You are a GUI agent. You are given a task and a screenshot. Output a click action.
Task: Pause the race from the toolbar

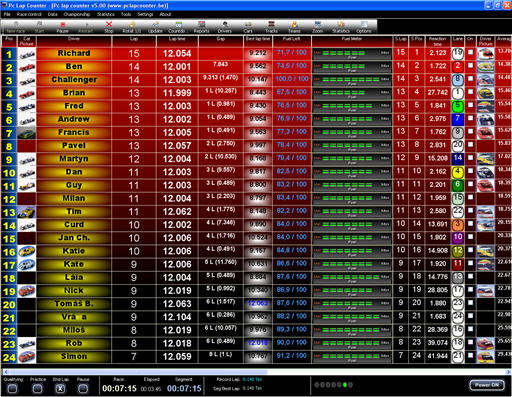tap(62, 27)
